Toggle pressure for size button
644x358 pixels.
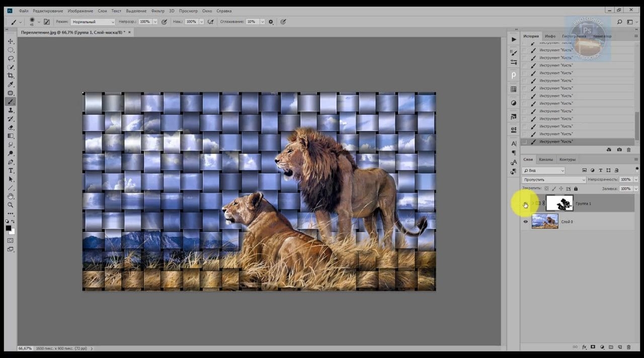coord(283,22)
